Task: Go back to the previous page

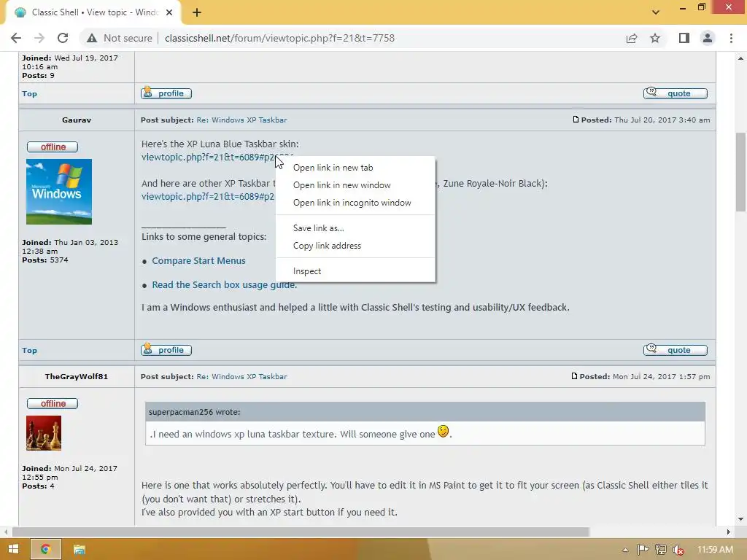Action: [x=16, y=38]
